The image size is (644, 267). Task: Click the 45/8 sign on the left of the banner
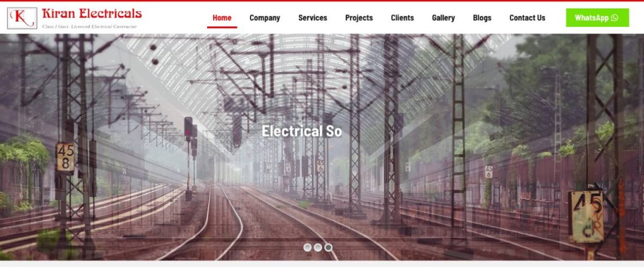(x=65, y=157)
